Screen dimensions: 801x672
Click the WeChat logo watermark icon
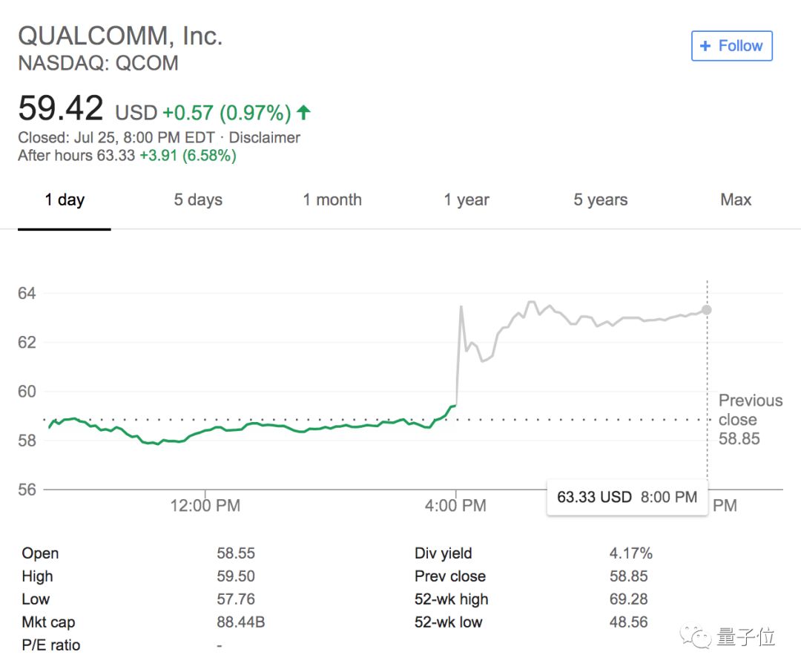696,636
